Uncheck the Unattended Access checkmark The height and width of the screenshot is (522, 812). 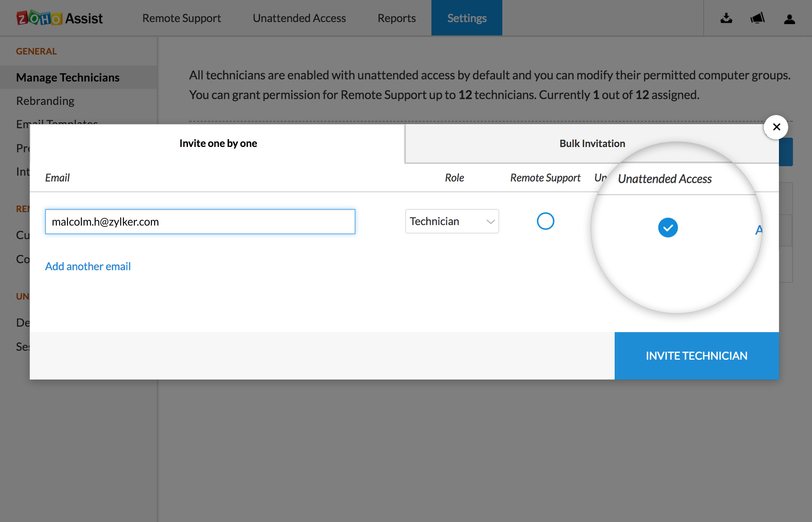[x=668, y=228]
